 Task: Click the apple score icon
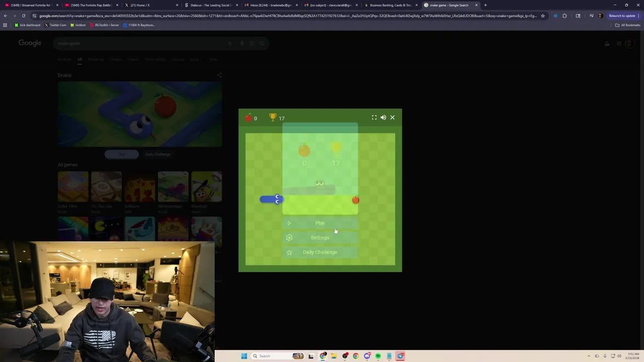pos(249,118)
